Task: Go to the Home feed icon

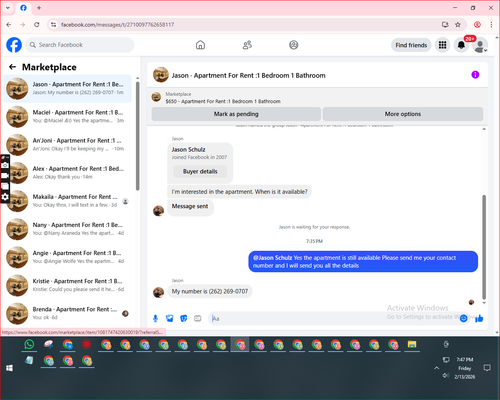Action: coord(200,45)
